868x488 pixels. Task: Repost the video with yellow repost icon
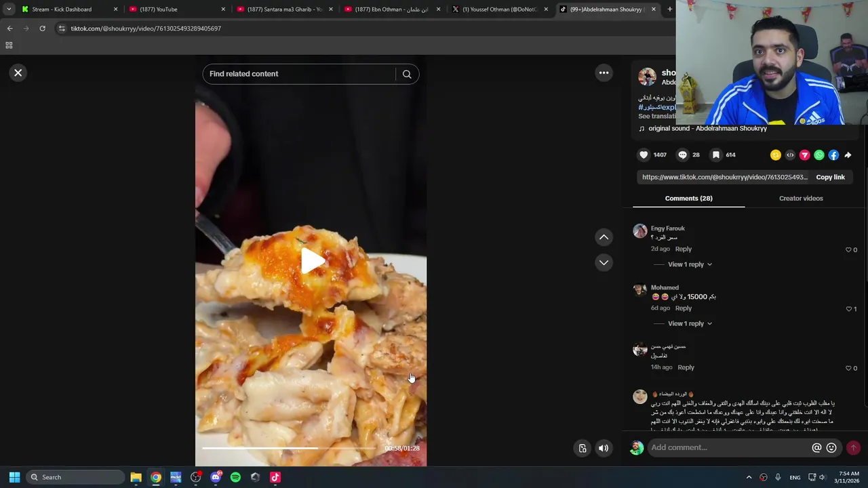[x=776, y=155]
